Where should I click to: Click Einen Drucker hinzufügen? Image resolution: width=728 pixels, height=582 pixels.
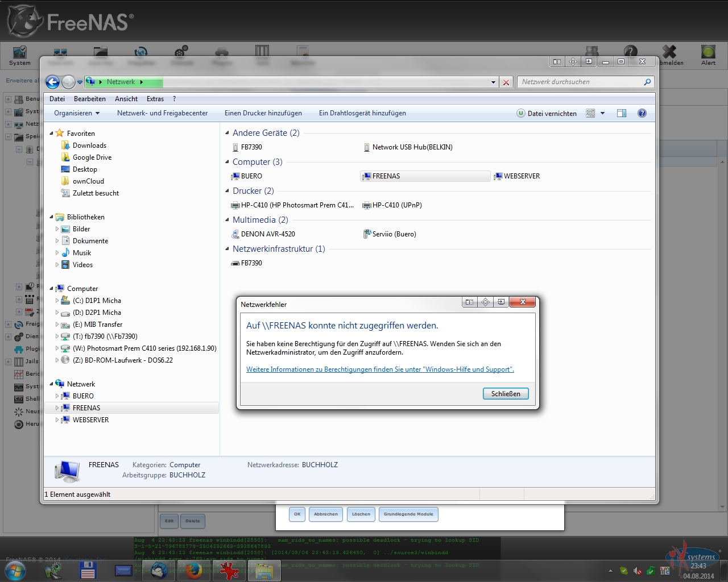[263, 113]
